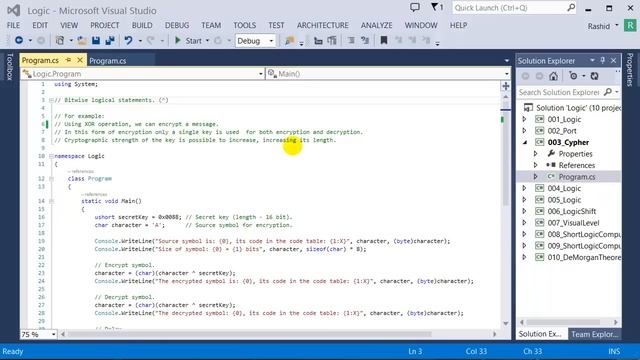Click the Save All toolbar icon

(110, 40)
